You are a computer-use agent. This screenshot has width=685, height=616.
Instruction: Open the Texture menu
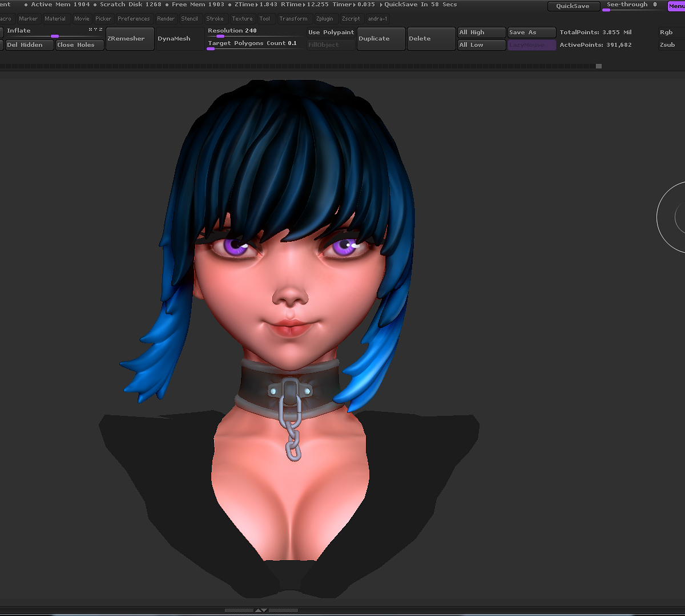click(x=242, y=19)
